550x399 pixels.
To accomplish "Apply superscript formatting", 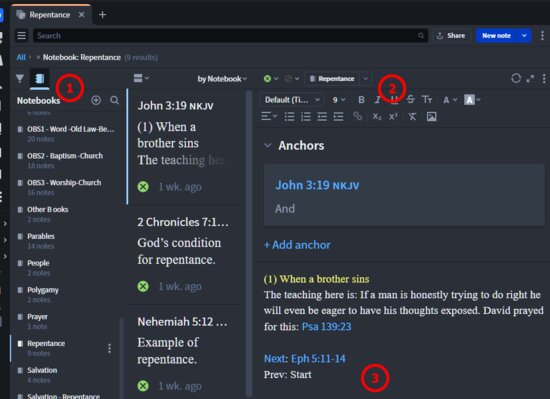I will pyautogui.click(x=393, y=116).
